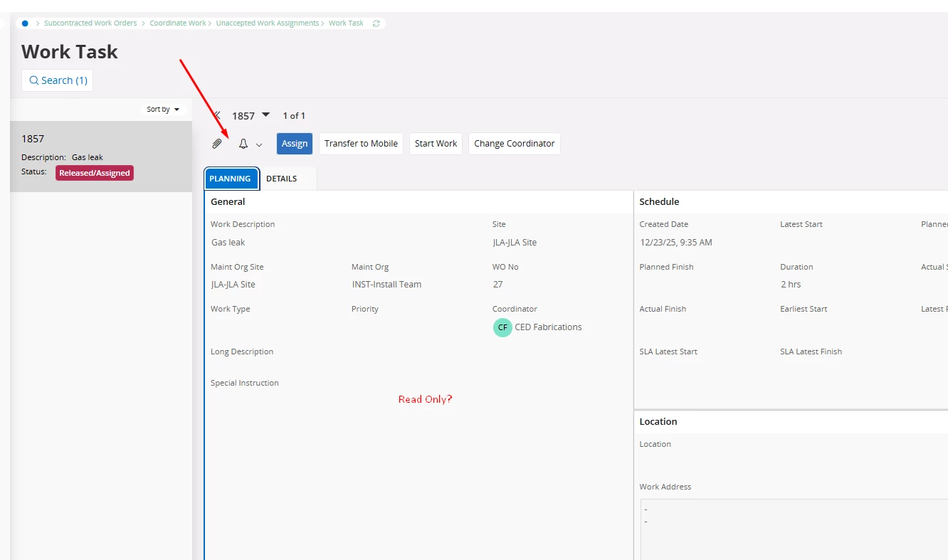Click the Long Description field label

point(242,352)
